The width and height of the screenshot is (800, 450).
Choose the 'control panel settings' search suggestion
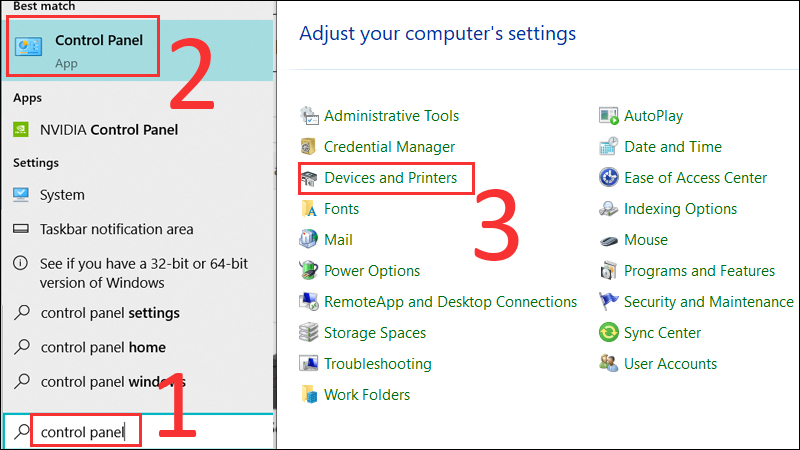110,313
